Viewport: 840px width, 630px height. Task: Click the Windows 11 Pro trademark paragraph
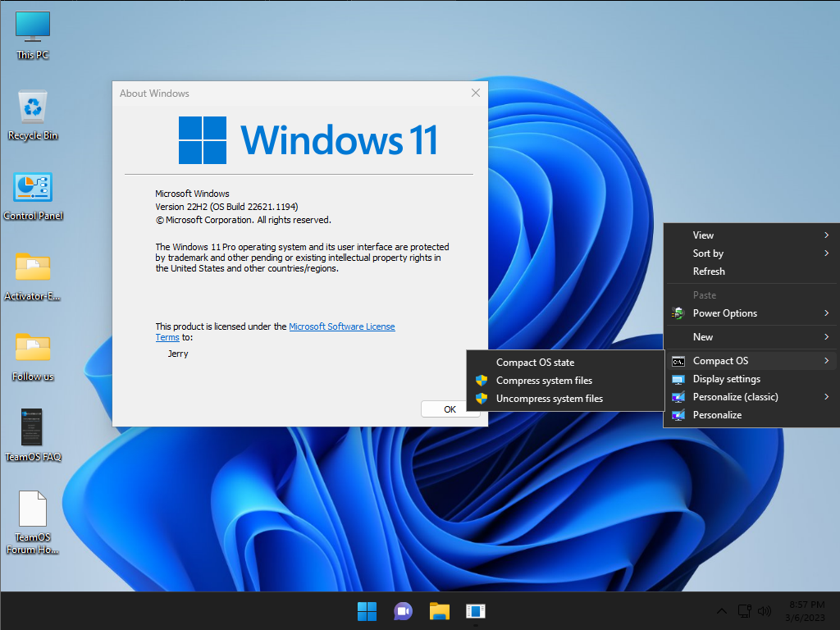click(302, 258)
